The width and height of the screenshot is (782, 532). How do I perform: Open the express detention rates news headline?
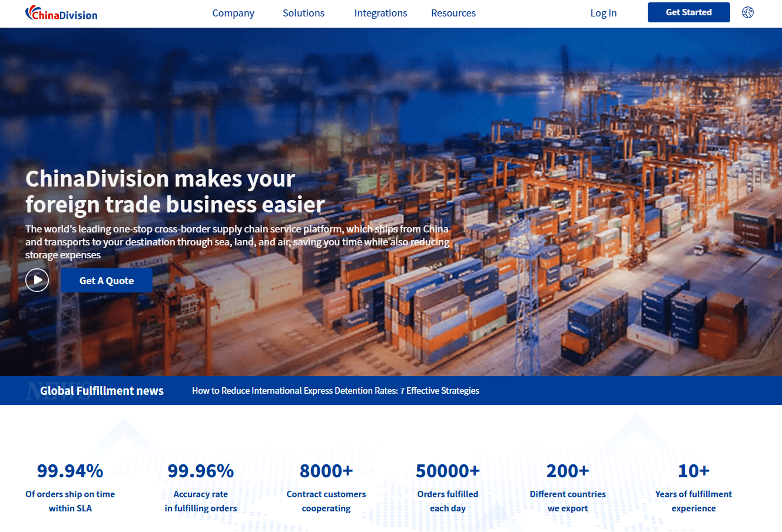335,391
